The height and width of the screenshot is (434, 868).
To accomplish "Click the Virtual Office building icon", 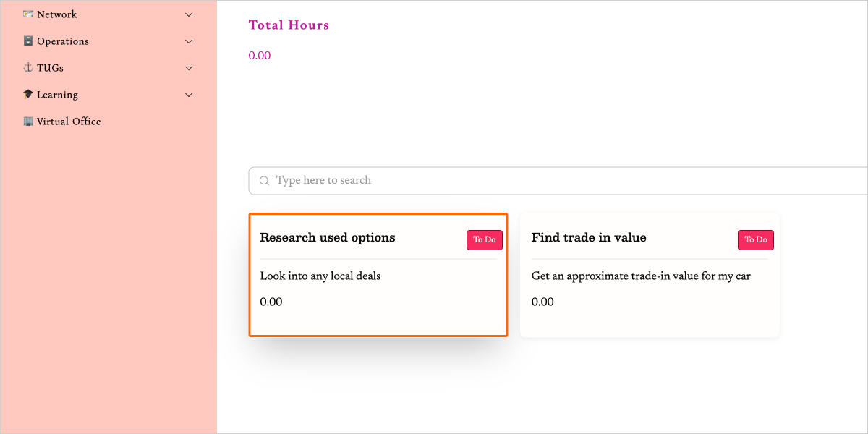I will pos(28,122).
